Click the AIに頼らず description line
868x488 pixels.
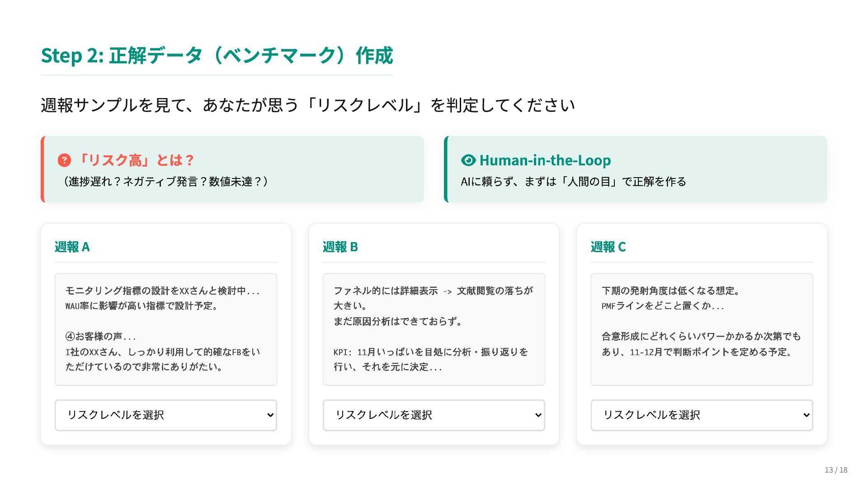tap(573, 182)
